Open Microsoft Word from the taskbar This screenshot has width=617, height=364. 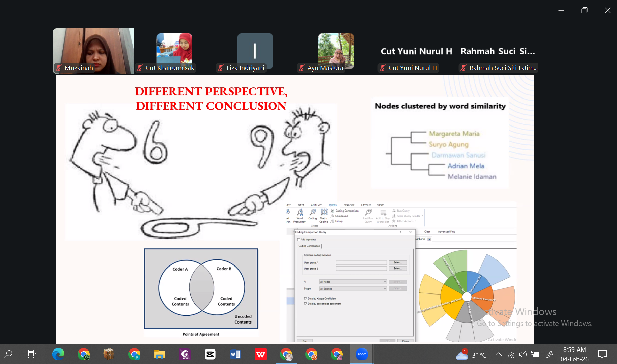point(235,354)
